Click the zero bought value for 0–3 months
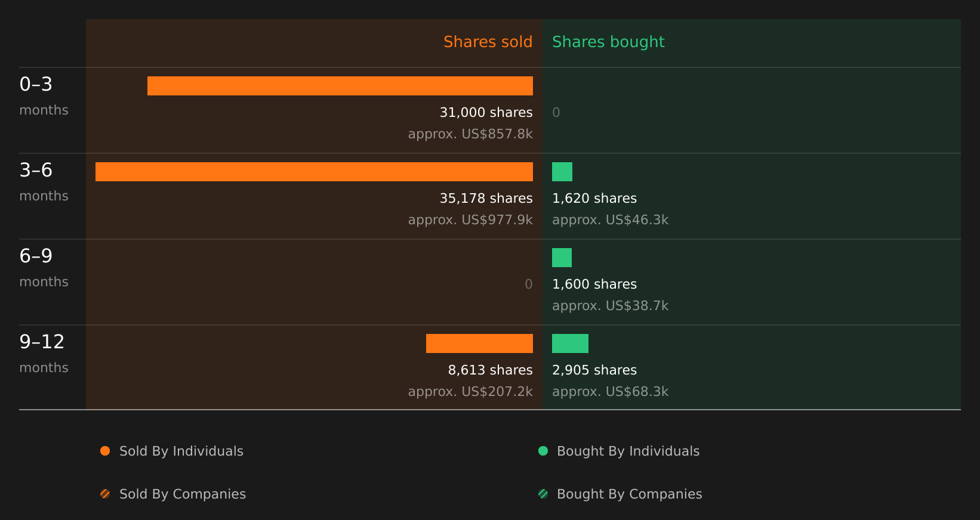Viewport: 980px width, 520px height. tap(556, 113)
